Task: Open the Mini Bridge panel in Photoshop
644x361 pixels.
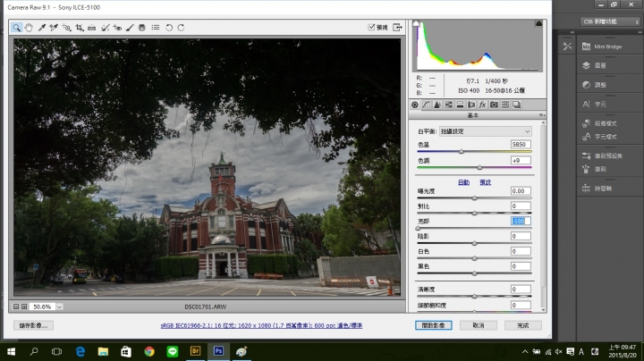Action: [602, 46]
